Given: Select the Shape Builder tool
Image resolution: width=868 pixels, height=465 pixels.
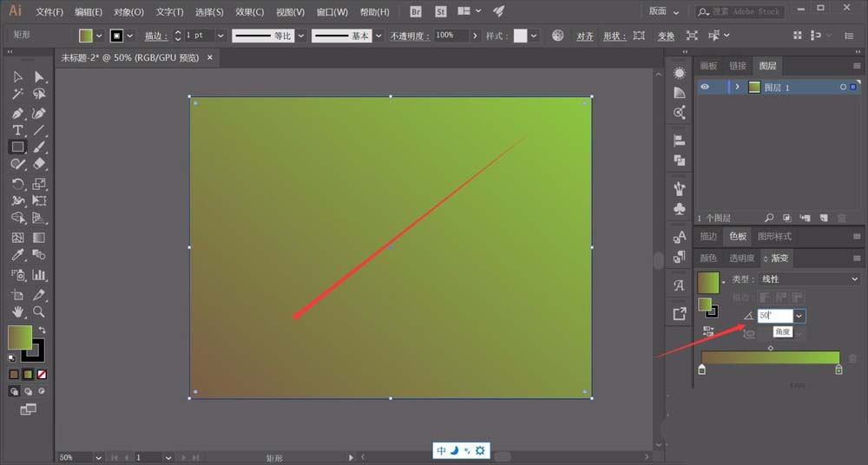Looking at the screenshot, I should pyautogui.click(x=17, y=218).
